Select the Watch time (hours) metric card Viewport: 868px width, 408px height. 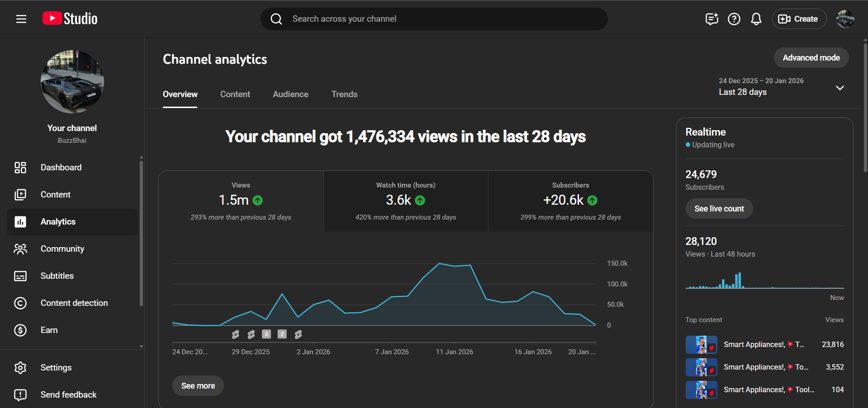click(x=406, y=201)
